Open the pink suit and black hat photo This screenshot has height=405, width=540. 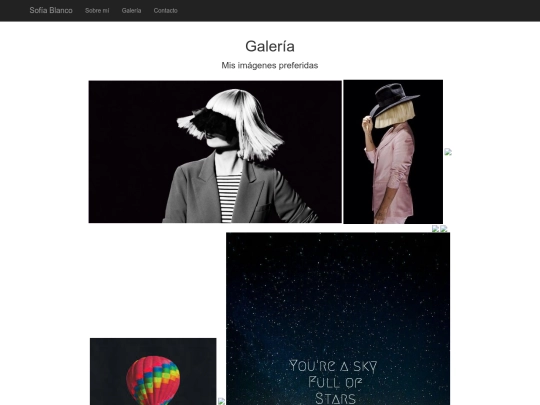[393, 152]
